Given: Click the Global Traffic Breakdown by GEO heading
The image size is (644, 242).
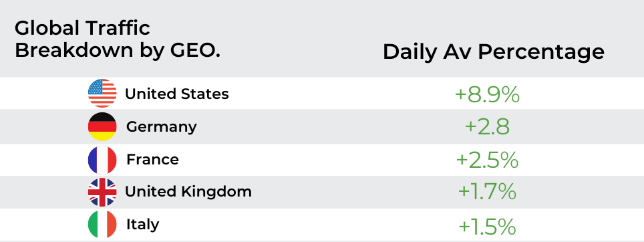Looking at the screenshot, I should 118,40.
